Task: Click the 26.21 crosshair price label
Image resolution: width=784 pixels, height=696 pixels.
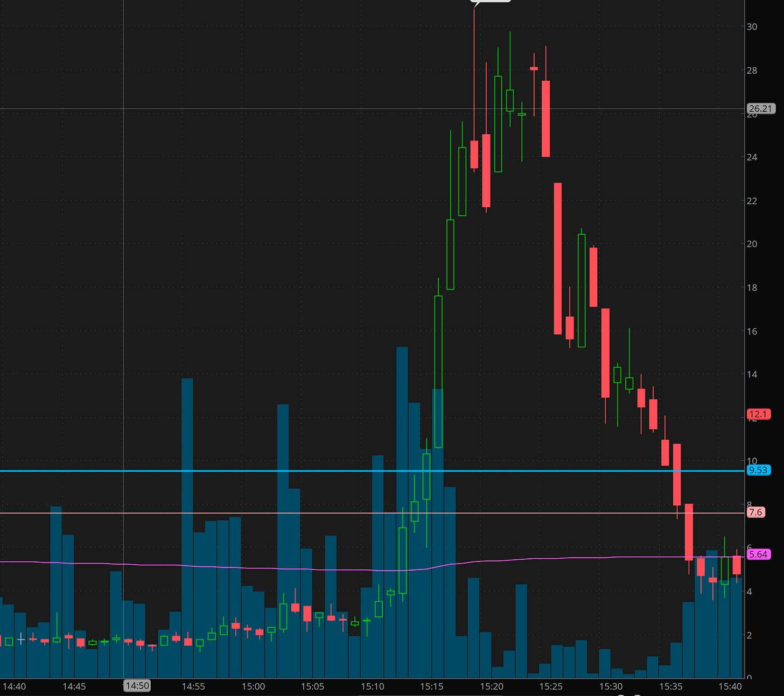Action: (x=761, y=109)
